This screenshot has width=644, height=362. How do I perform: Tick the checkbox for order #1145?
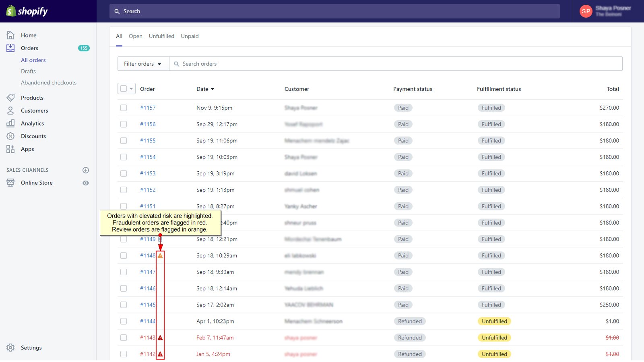[x=124, y=305]
